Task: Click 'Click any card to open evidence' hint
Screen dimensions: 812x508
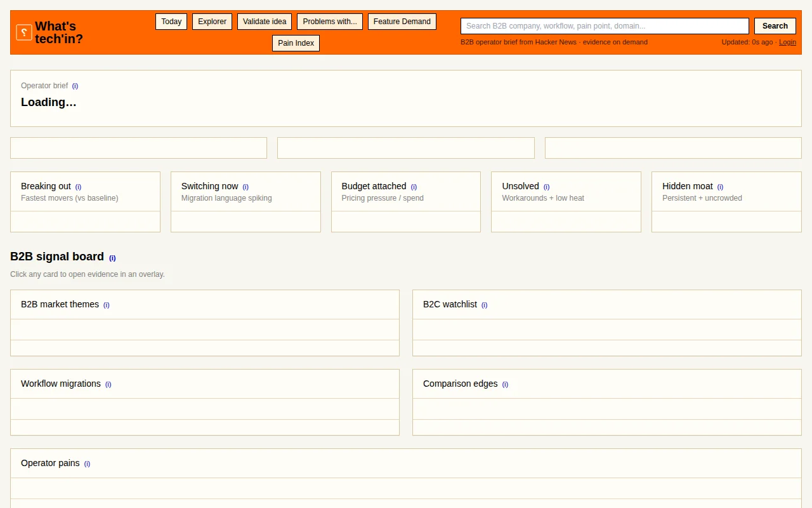Action: tap(88, 274)
